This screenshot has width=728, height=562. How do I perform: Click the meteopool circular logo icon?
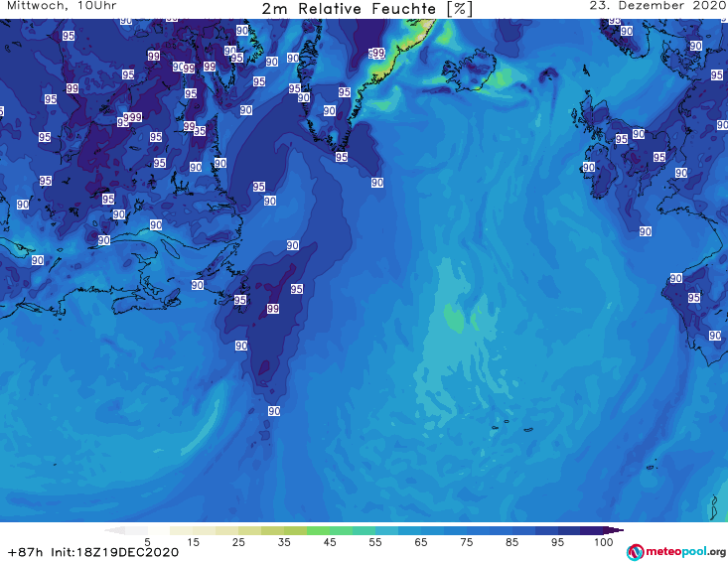[635, 552]
